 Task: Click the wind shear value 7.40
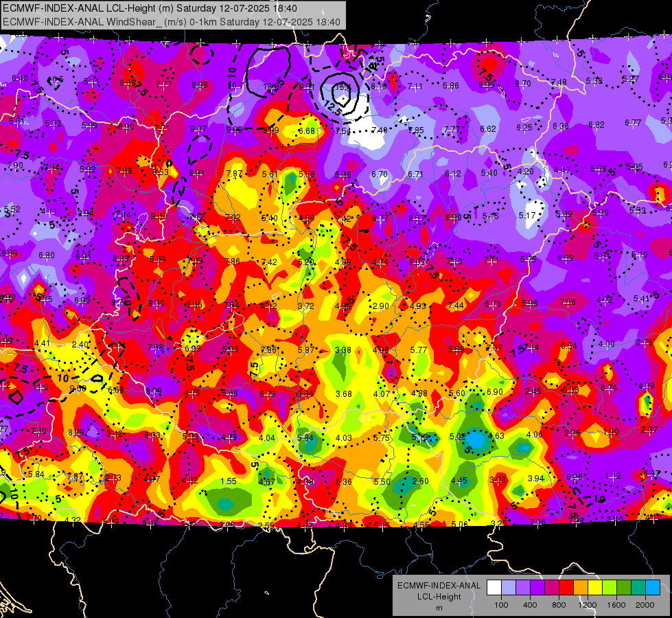380,130
